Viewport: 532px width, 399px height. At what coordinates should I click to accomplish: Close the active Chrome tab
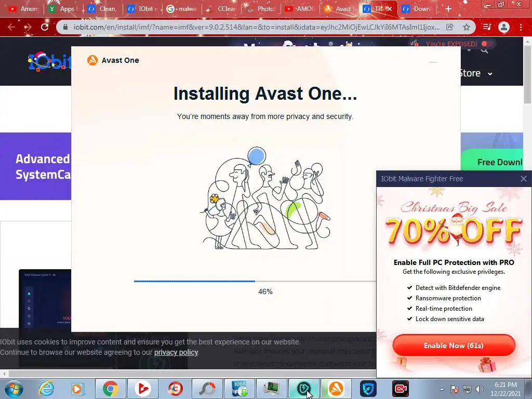coord(390,9)
